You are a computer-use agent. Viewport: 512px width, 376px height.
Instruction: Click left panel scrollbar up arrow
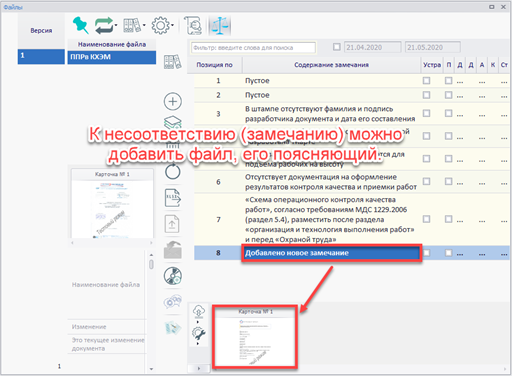pos(151,255)
